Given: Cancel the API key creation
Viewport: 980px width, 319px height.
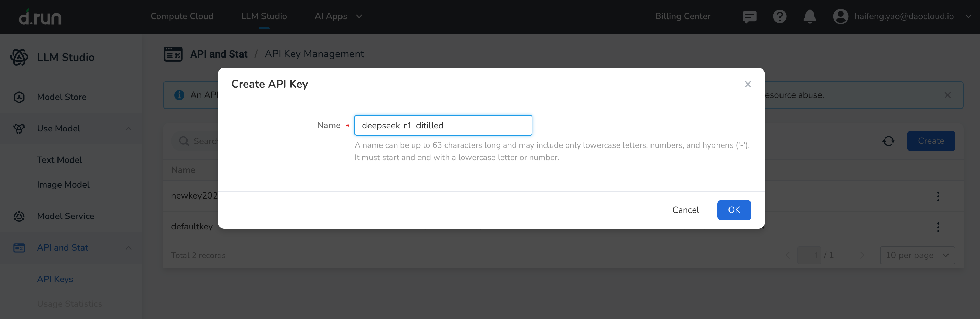Looking at the screenshot, I should (685, 210).
